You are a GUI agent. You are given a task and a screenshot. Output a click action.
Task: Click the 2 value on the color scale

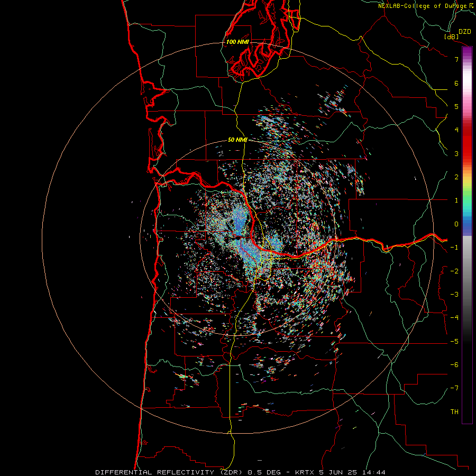coord(456,177)
